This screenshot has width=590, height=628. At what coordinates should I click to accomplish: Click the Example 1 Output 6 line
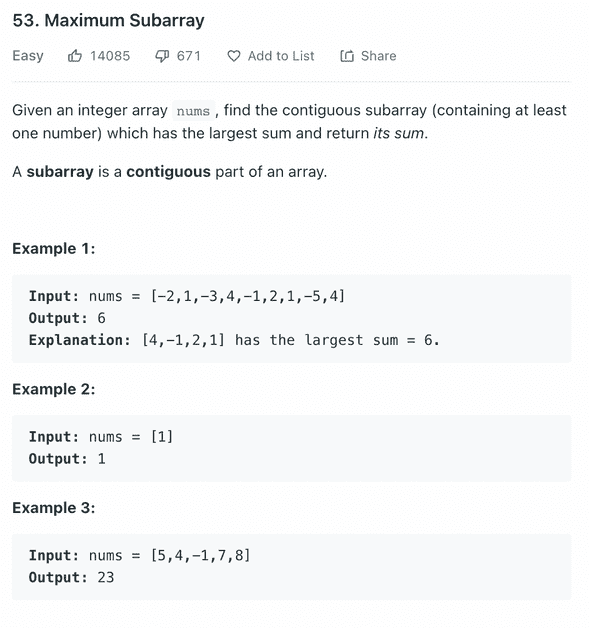(x=67, y=318)
